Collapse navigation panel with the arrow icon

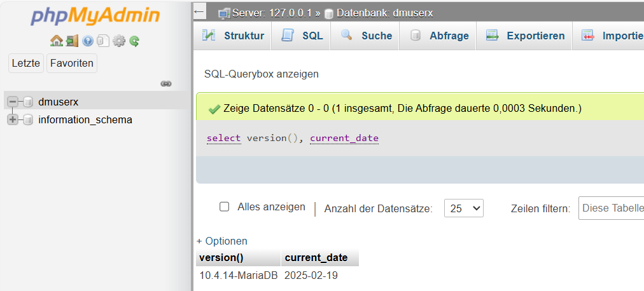(x=199, y=11)
